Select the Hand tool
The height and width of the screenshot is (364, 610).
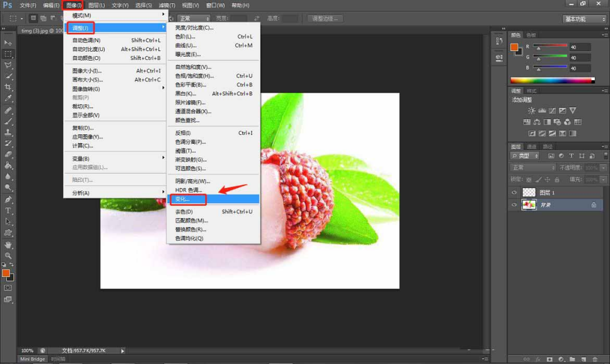(8, 244)
